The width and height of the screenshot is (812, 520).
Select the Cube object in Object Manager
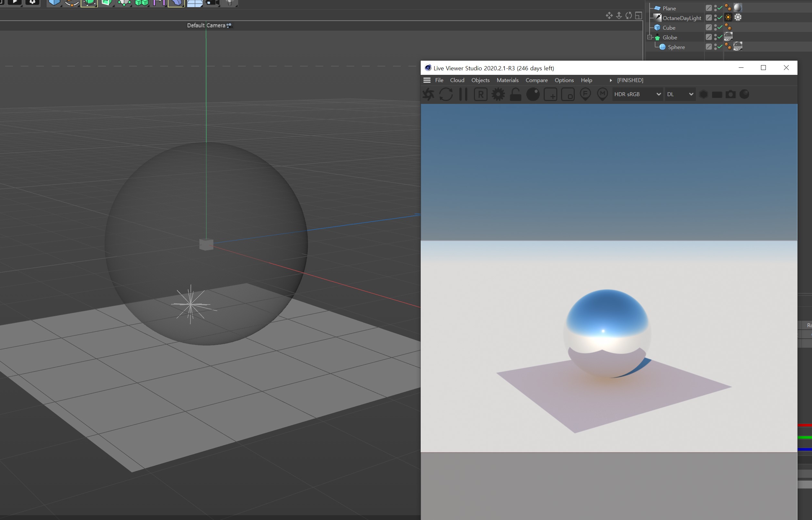pos(669,28)
